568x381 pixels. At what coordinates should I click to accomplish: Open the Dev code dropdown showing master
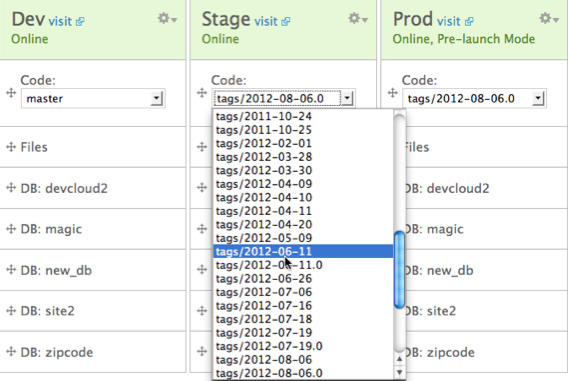tap(93, 99)
